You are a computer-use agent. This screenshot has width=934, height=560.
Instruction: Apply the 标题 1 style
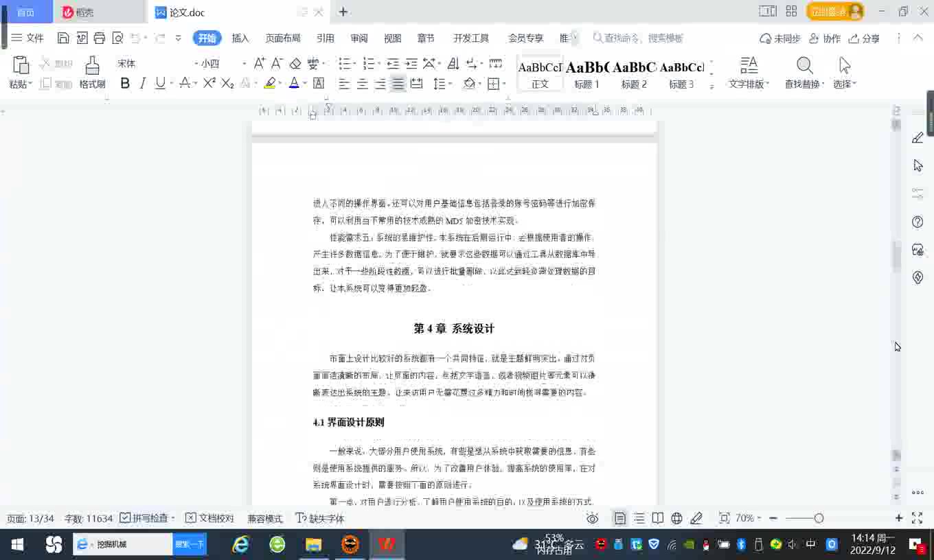pos(587,73)
